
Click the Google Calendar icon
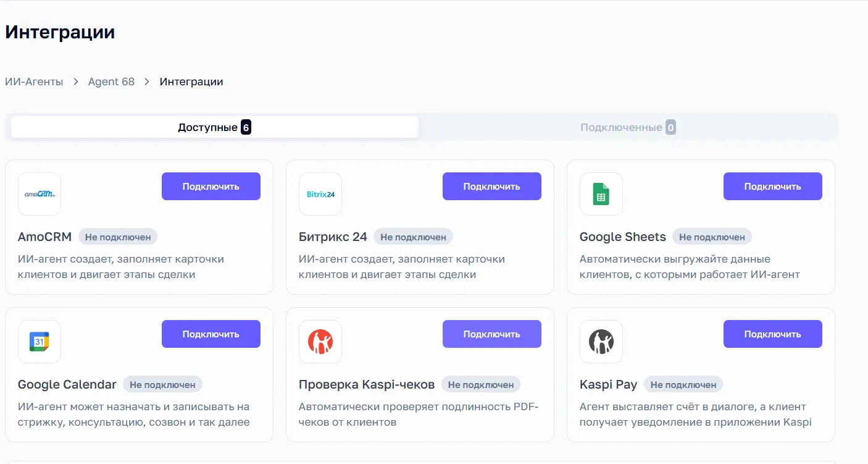pyautogui.click(x=40, y=342)
